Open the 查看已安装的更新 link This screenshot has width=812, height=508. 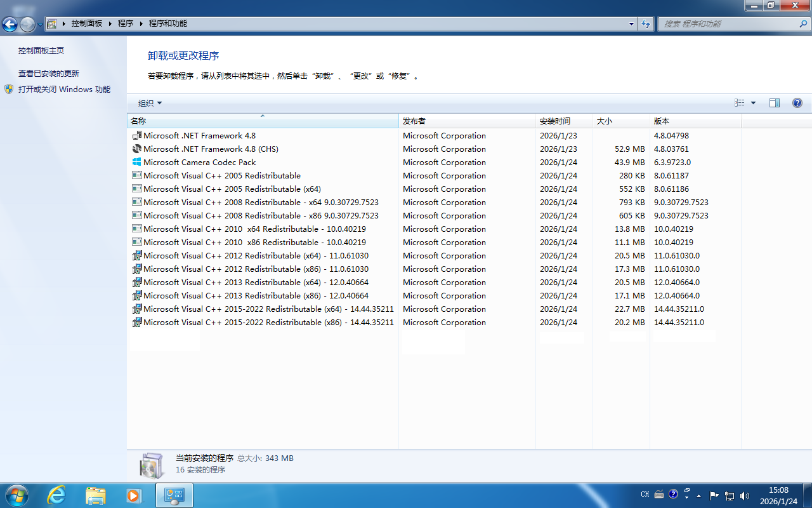click(x=49, y=74)
